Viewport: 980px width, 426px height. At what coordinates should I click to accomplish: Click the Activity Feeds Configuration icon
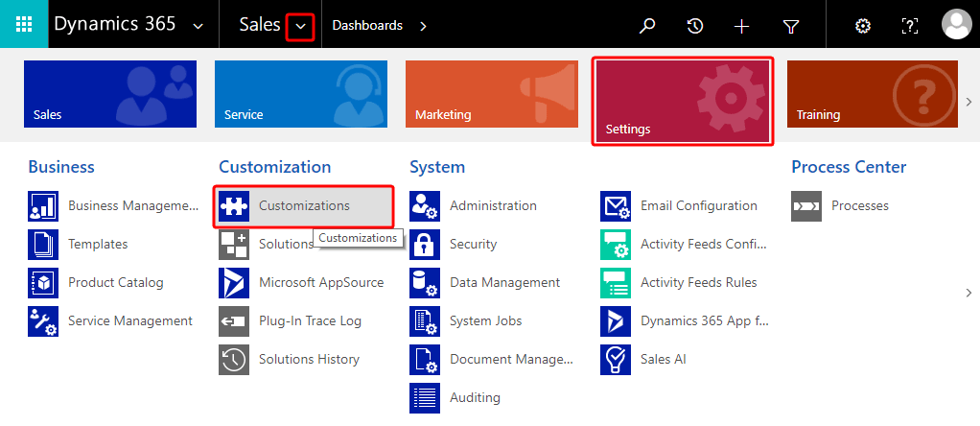[616, 244]
